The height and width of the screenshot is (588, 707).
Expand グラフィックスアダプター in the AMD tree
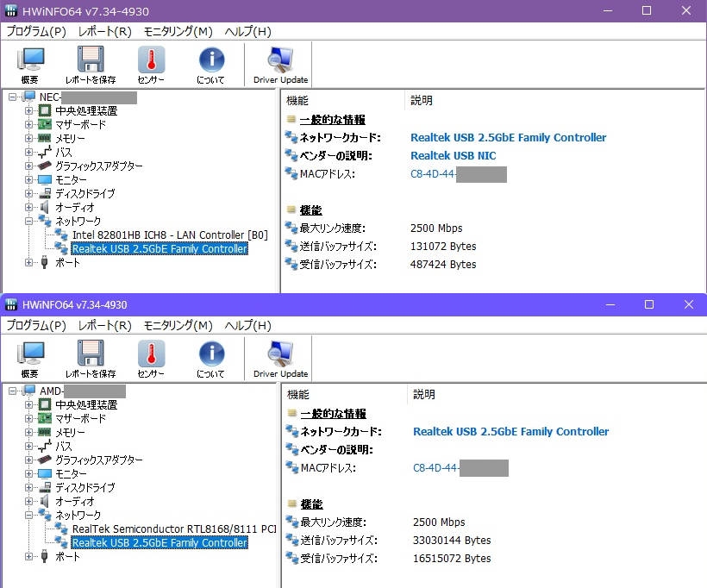[28, 460]
